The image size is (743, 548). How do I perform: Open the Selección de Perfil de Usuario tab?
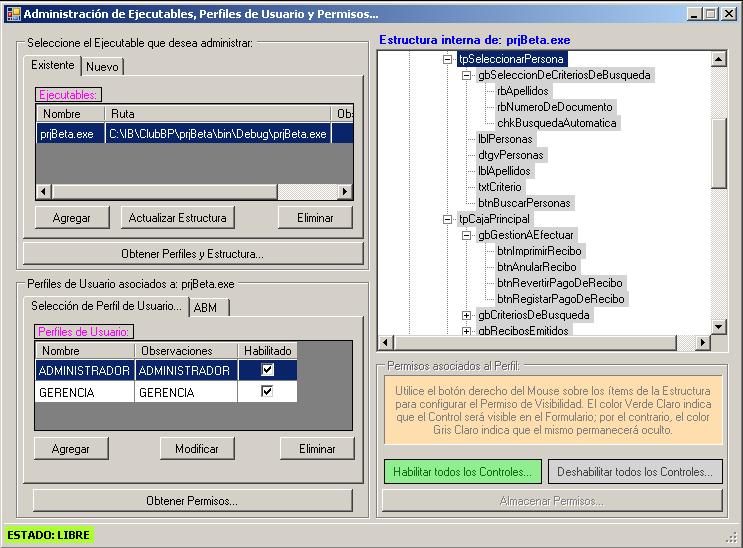pos(106,306)
